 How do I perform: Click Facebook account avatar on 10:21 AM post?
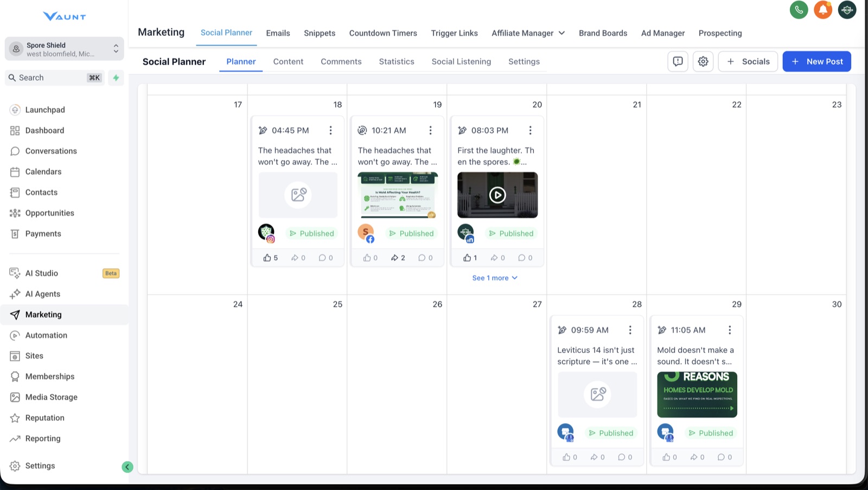[366, 233]
